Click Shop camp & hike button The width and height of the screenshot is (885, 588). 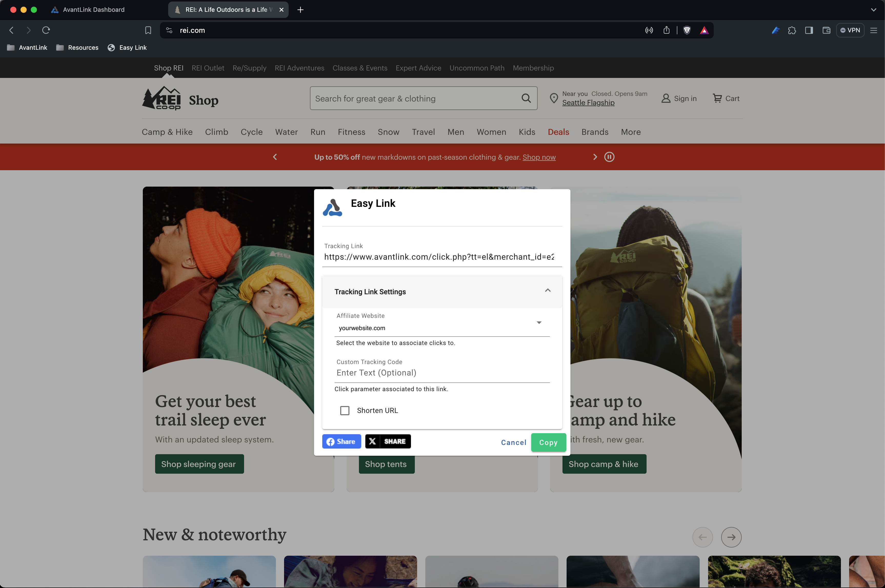pyautogui.click(x=604, y=464)
